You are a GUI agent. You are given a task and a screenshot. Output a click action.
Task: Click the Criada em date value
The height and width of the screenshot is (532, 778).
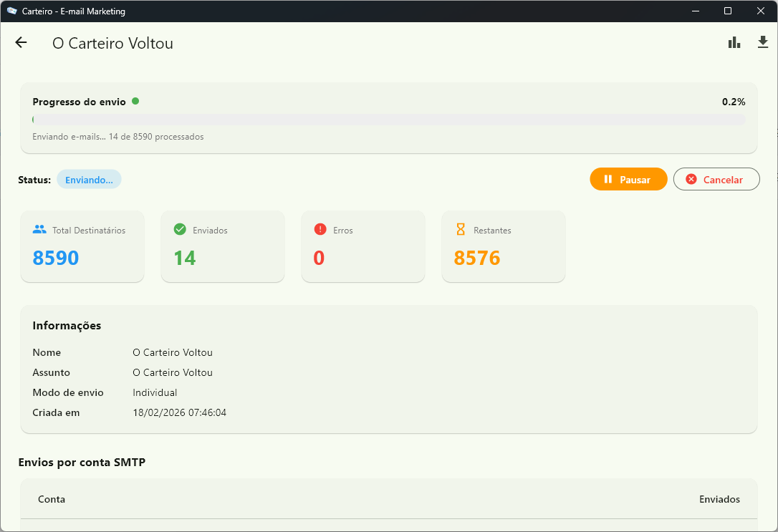point(180,412)
